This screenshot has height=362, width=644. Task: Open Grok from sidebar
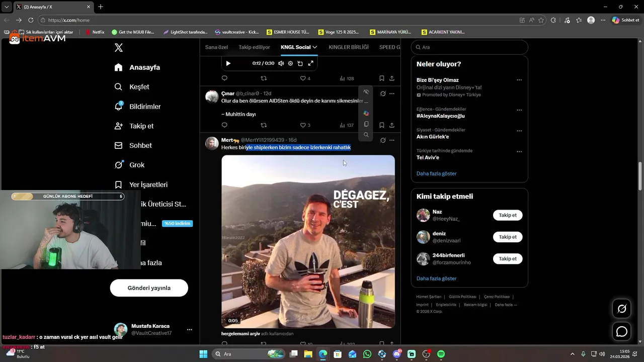129,165
